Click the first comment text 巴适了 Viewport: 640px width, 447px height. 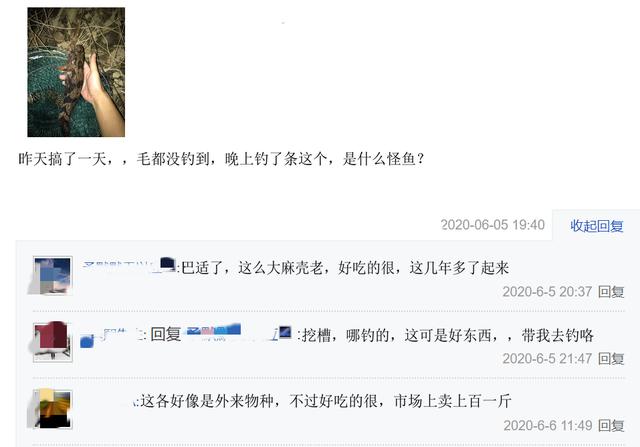(345, 268)
